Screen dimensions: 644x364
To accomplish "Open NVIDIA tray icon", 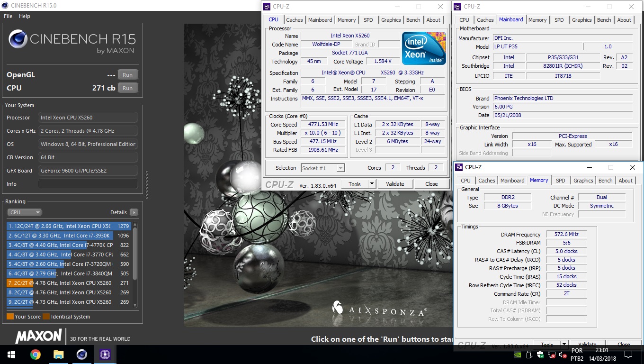I will coord(519,355).
